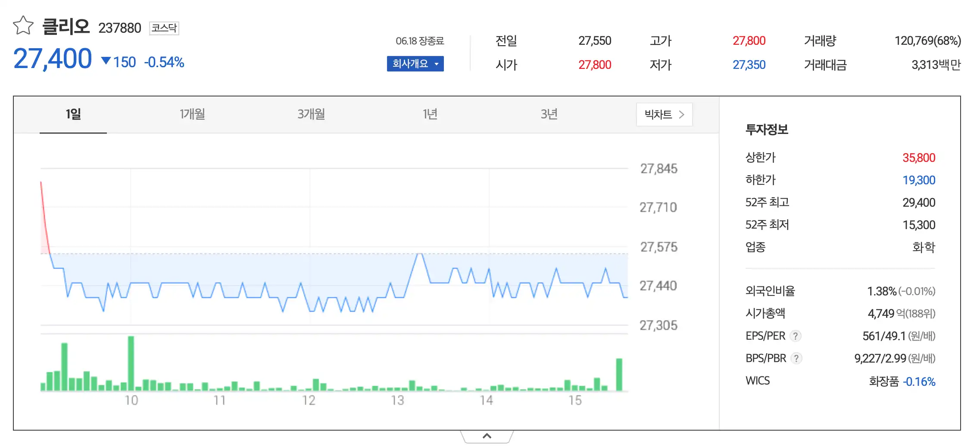Click the 27,305 axis label
Image resolution: width=980 pixels, height=447 pixels.
click(x=659, y=326)
